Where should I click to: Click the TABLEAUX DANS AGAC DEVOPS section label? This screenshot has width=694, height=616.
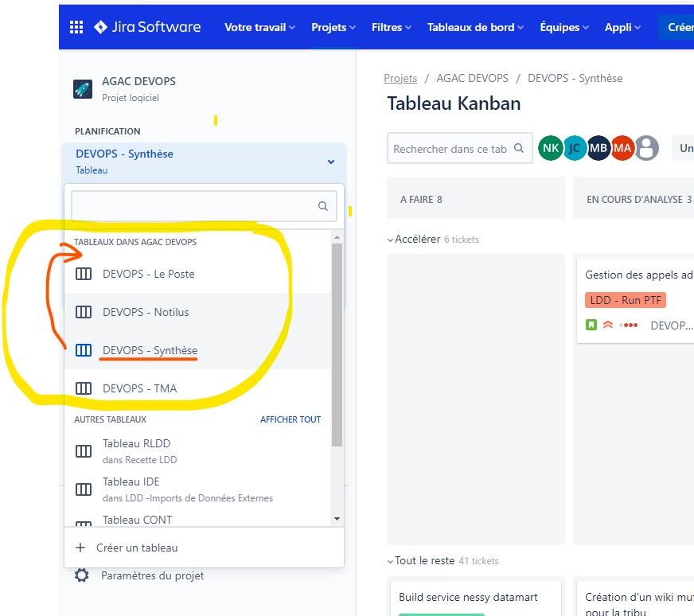pyautogui.click(x=135, y=242)
